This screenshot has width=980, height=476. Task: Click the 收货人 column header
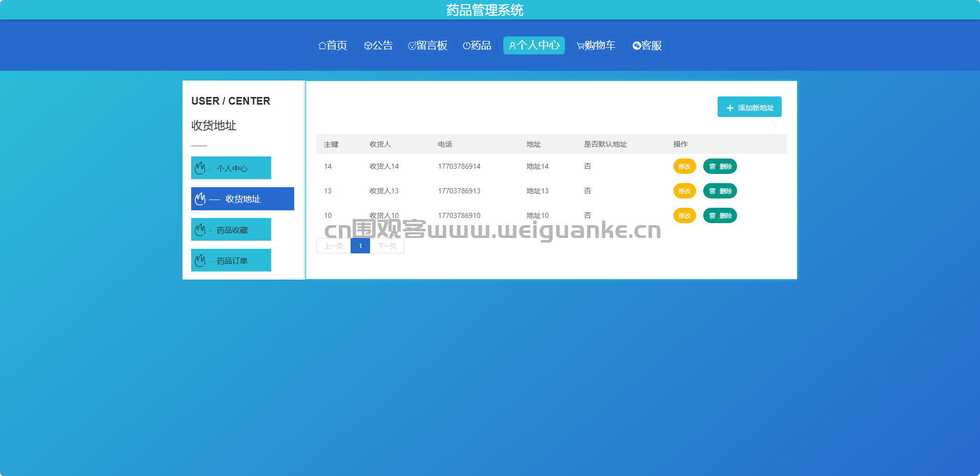380,144
